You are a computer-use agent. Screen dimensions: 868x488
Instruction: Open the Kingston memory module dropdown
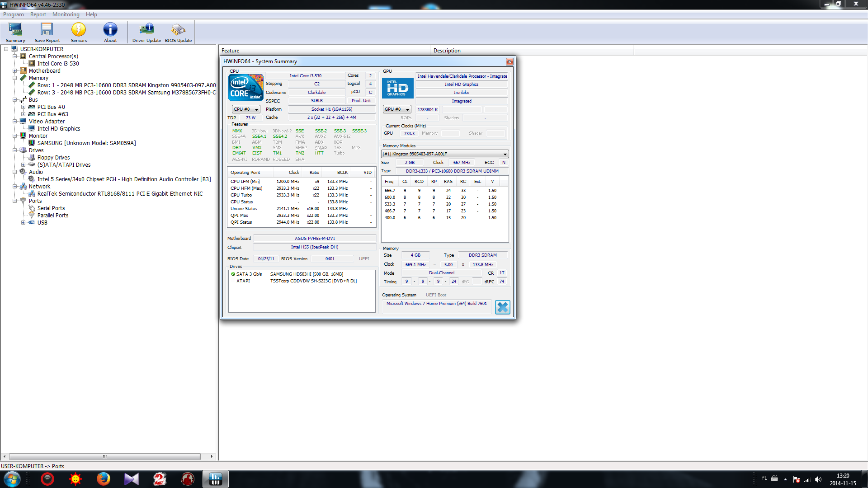(445, 154)
